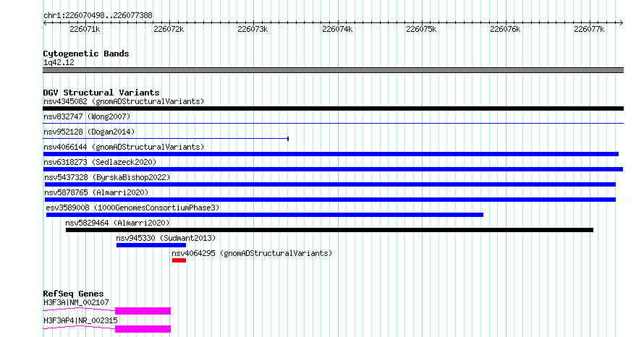644x337 pixels.
Task: Click the DGV Structural Variants track title
Action: (x=101, y=93)
